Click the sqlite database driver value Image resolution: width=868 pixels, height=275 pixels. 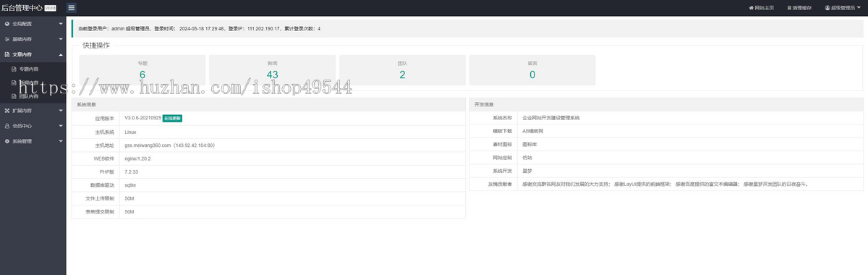click(130, 185)
